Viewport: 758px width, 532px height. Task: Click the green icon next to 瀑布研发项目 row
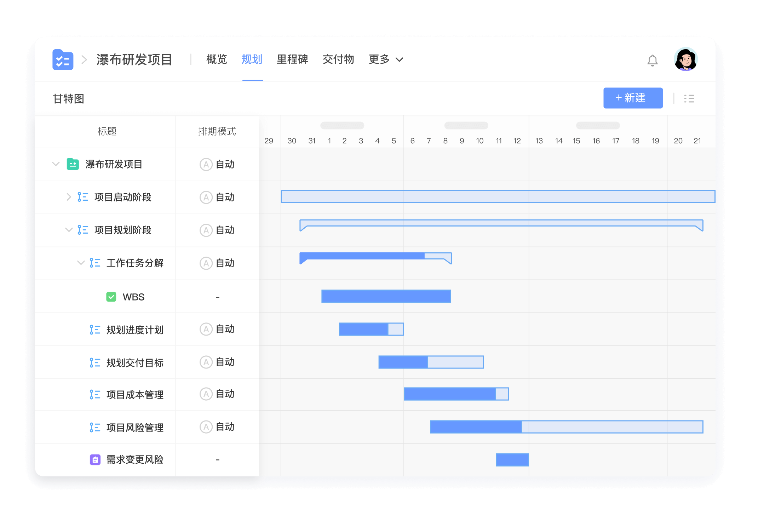pyautogui.click(x=72, y=164)
